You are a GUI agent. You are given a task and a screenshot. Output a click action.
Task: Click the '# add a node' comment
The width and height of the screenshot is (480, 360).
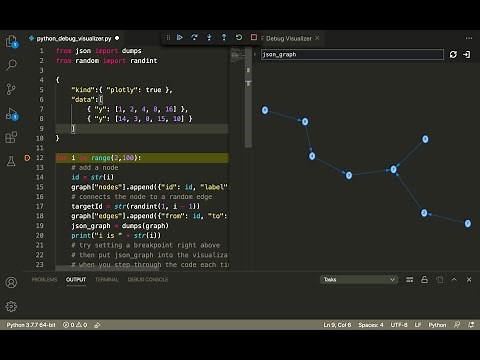point(95,167)
